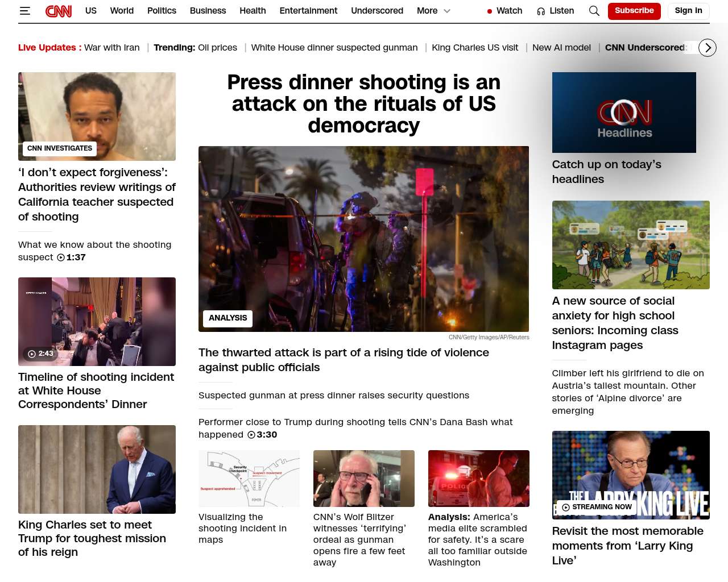This screenshot has width=728, height=582.
Task: Open the Oil prices trending link
Action: point(217,48)
